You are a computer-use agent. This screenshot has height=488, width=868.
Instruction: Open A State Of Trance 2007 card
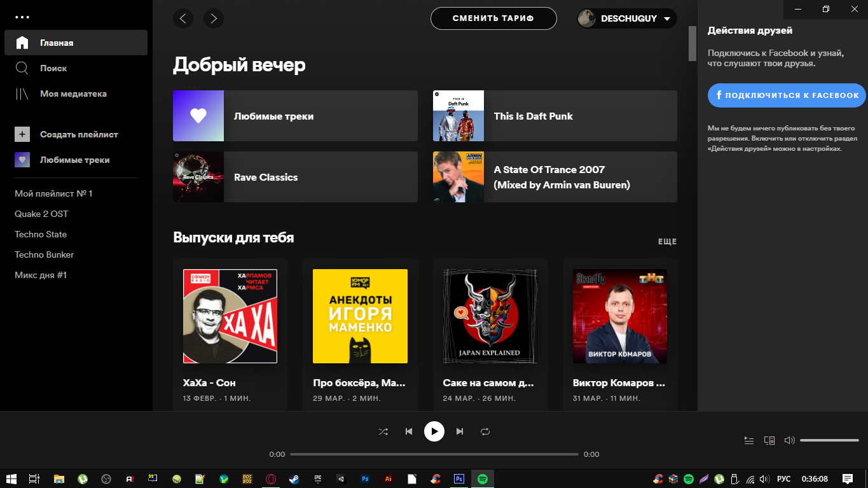tap(555, 177)
